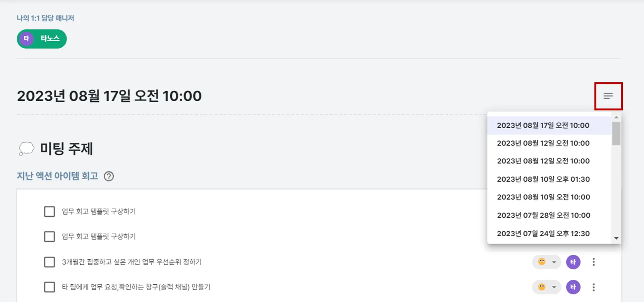Viewport: 644px width, 302px height.
Task: Expand emoji dropdown on 슬랙 채널 task row
Action: pyautogui.click(x=554, y=287)
